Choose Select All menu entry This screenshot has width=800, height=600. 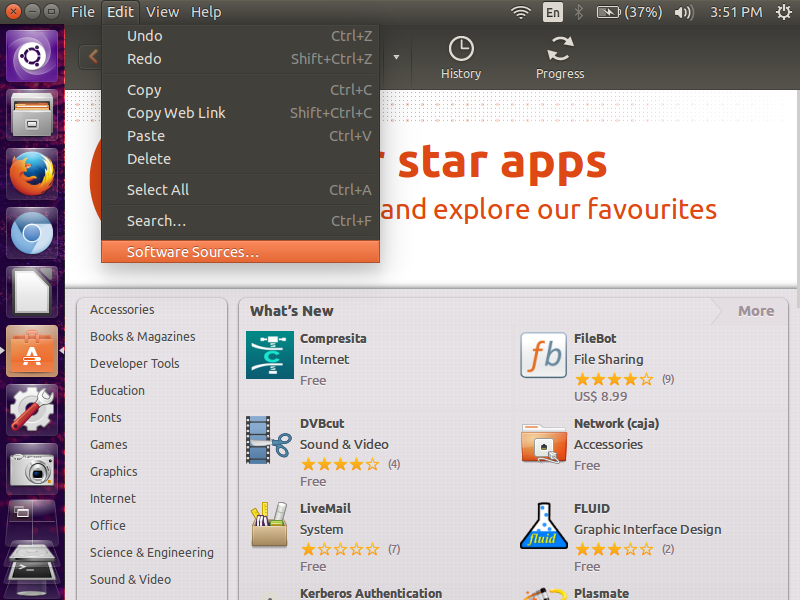tap(240, 190)
